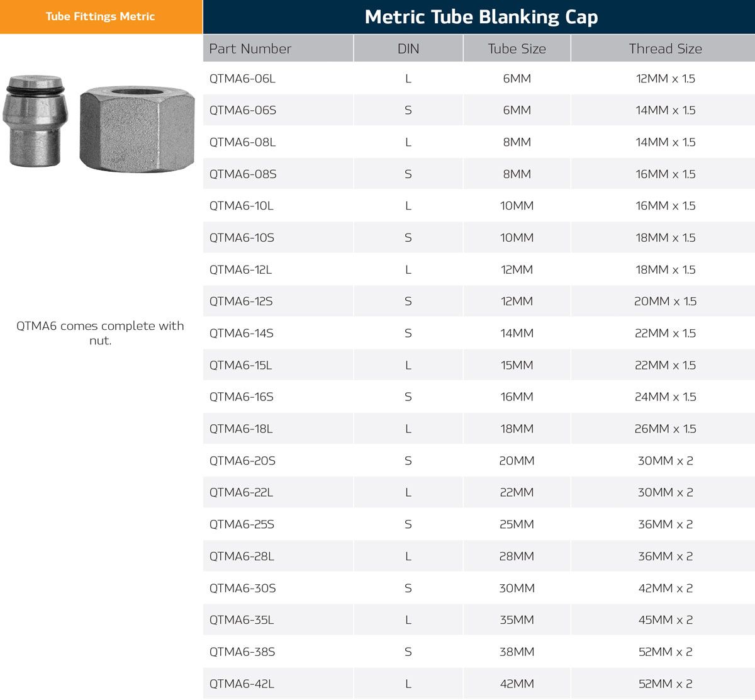755x700 pixels.
Task: Click the 45MM x 2 thread size cell
Action: [x=665, y=620]
